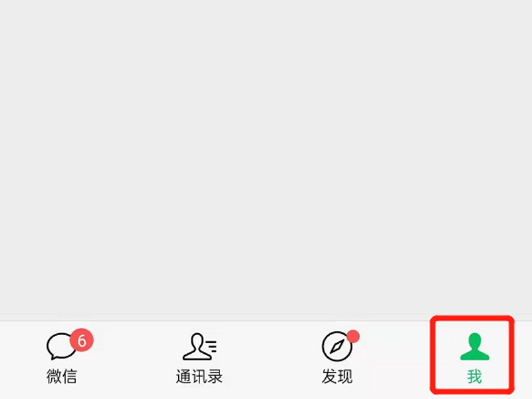Switch to the 发现 tab label

[337, 376]
